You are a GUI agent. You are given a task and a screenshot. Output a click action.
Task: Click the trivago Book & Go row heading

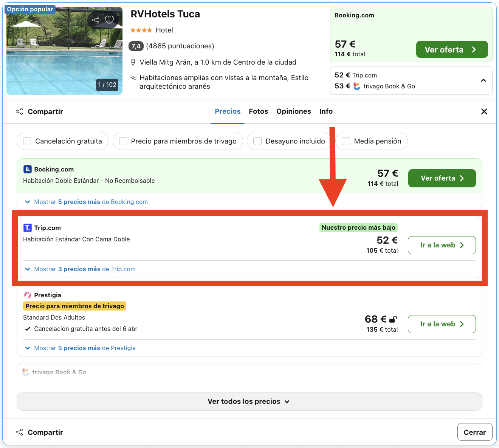pyautogui.click(x=59, y=372)
